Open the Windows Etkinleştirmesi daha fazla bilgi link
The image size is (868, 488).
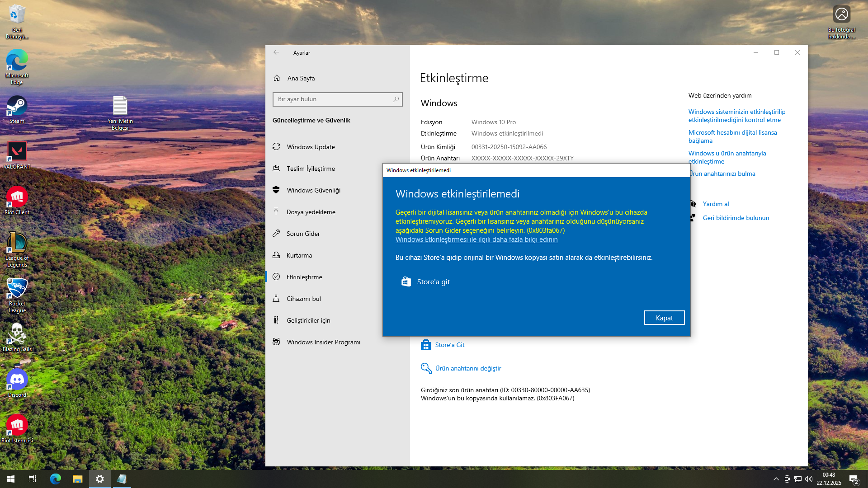[476, 239]
